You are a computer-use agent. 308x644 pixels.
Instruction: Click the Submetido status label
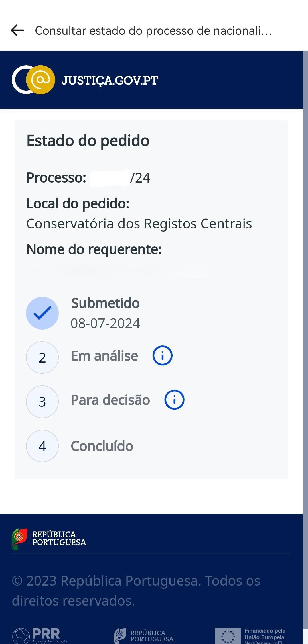(105, 303)
